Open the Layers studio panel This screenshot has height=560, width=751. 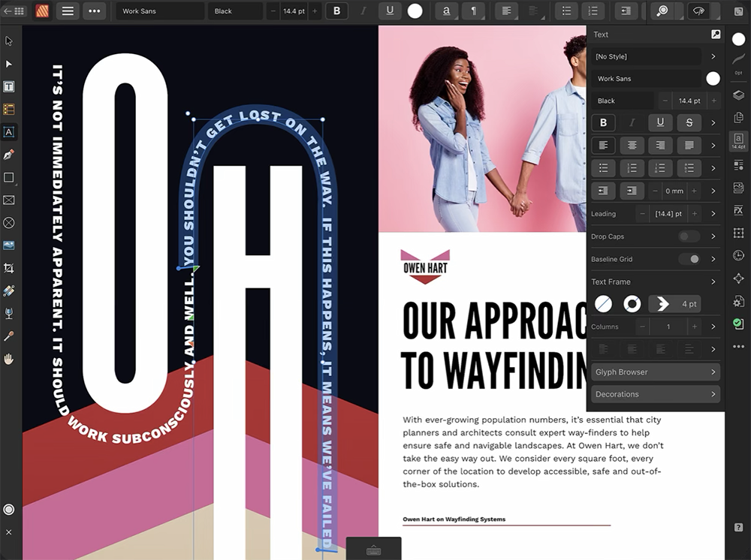pos(738,95)
